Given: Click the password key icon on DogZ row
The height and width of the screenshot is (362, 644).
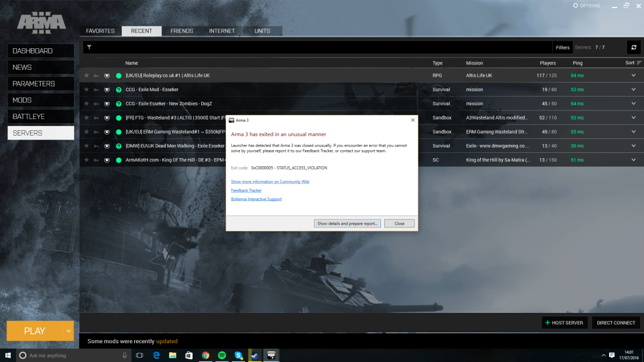Looking at the screenshot, I should (97, 104).
